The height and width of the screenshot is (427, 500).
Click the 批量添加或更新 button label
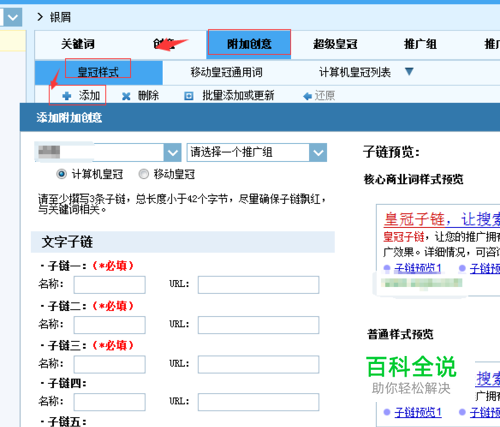point(238,96)
